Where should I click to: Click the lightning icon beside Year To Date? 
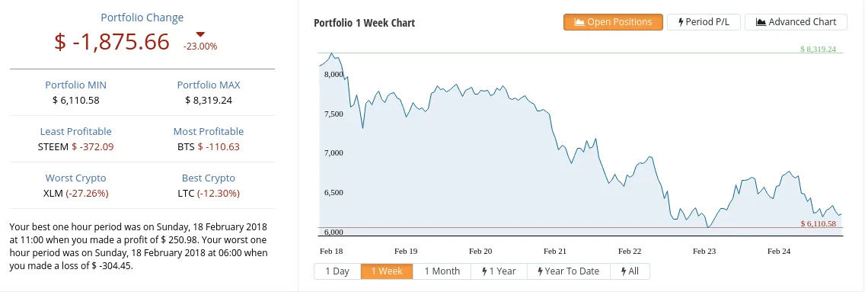click(541, 271)
